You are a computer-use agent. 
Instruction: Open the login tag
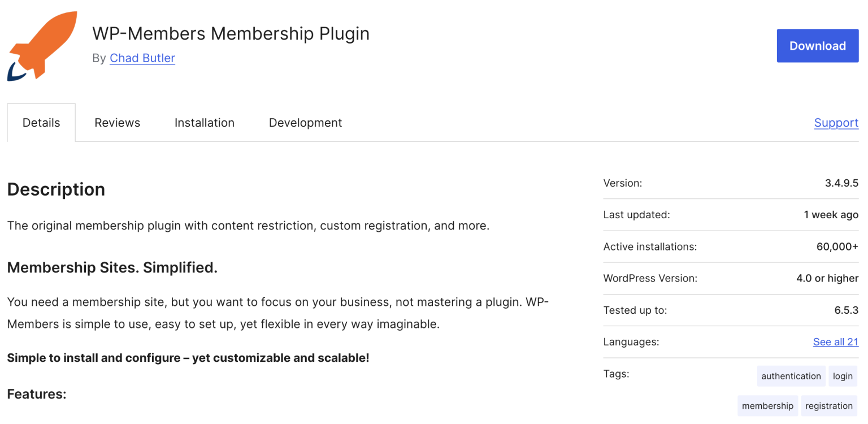843,375
